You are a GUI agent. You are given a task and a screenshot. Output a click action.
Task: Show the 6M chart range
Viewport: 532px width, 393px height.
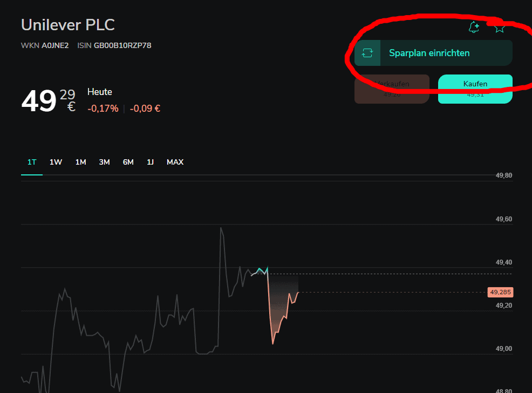tap(128, 162)
